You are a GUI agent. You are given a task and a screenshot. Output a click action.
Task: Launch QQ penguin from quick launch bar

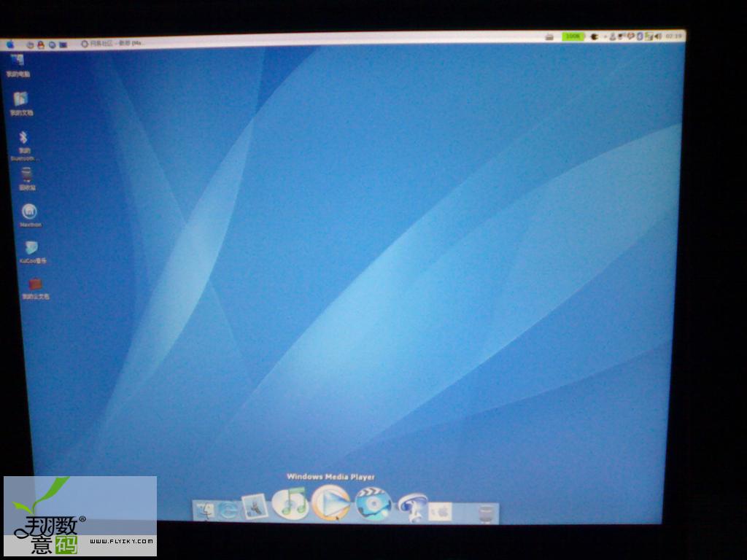41,44
